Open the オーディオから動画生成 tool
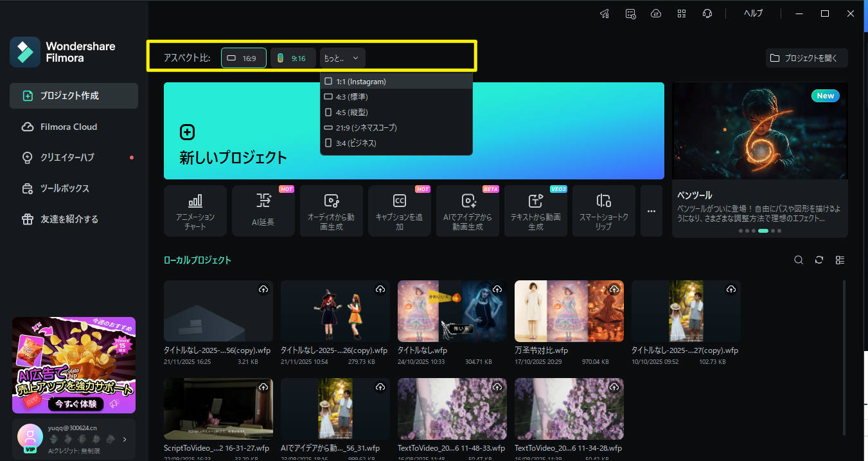 coord(331,210)
